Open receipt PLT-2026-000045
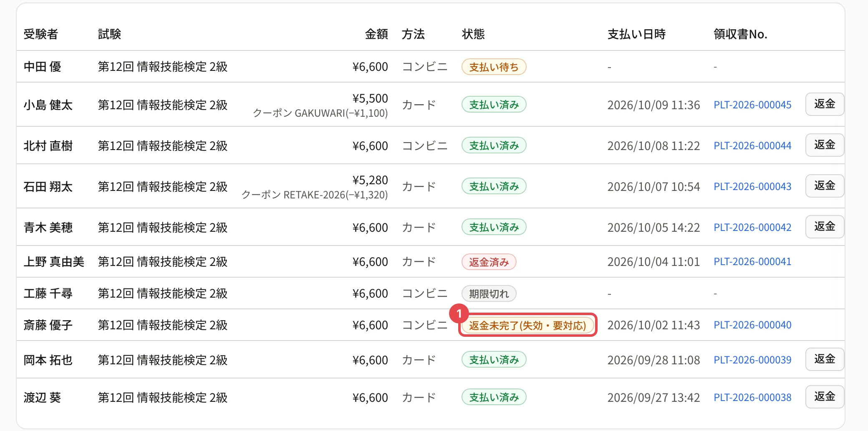868x431 pixels. pyautogui.click(x=752, y=105)
